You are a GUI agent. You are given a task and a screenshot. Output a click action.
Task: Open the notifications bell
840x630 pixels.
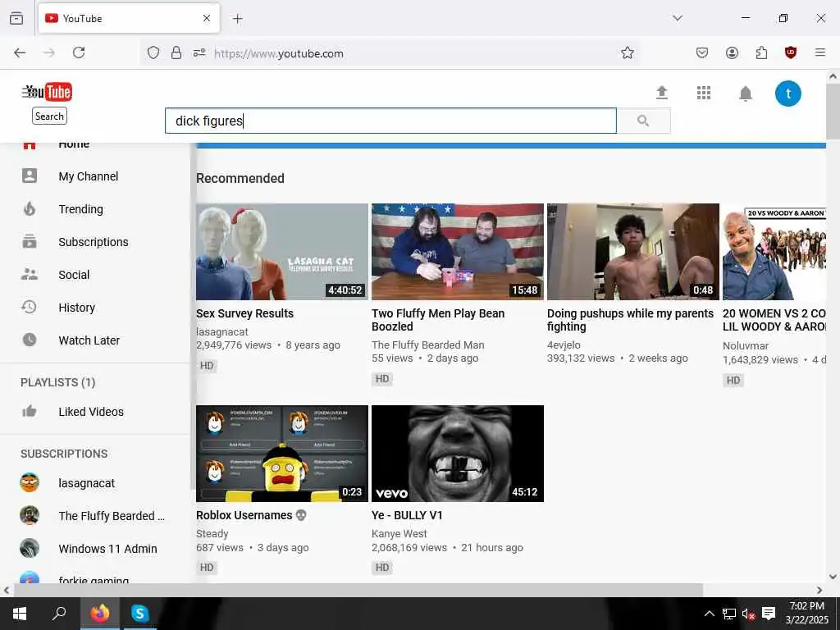745,94
